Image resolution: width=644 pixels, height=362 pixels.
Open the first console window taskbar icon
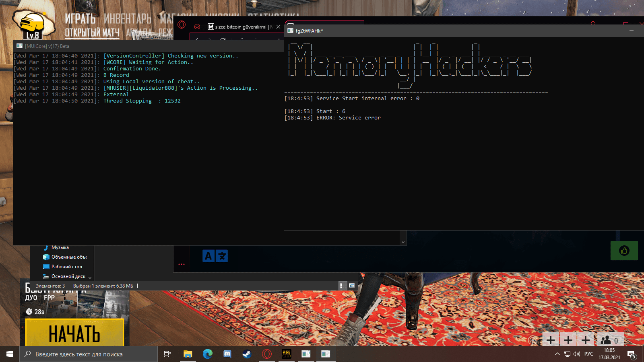(306, 354)
